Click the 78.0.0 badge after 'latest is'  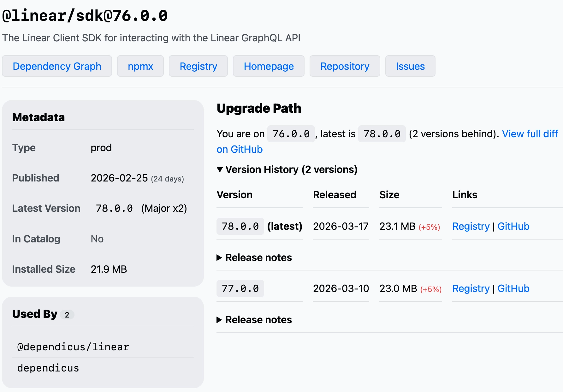382,134
